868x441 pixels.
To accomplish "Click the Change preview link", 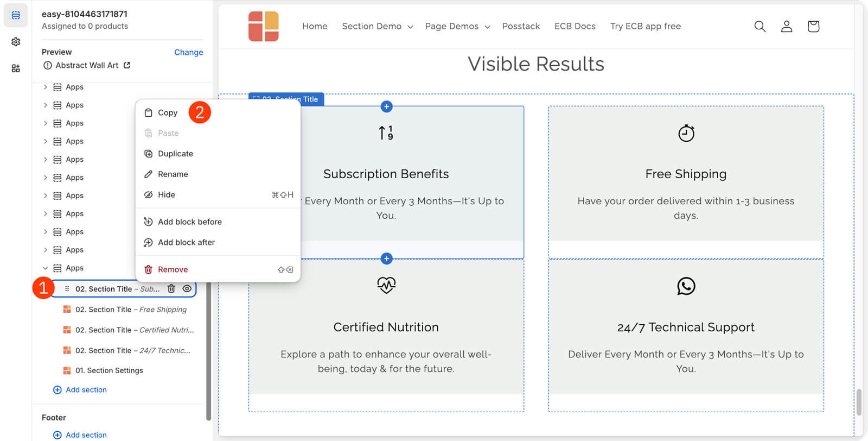I will click(x=188, y=52).
